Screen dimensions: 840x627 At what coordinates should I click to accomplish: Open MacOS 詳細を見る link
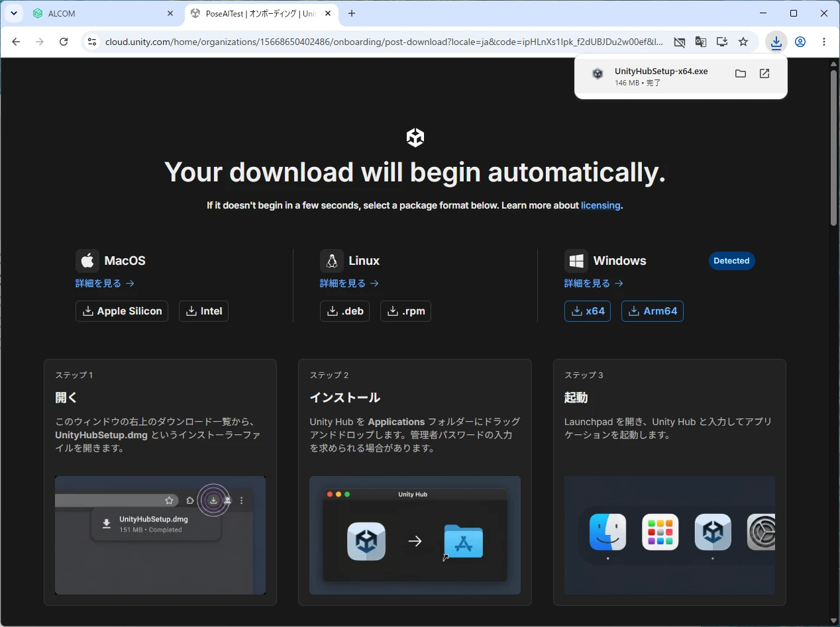105,283
